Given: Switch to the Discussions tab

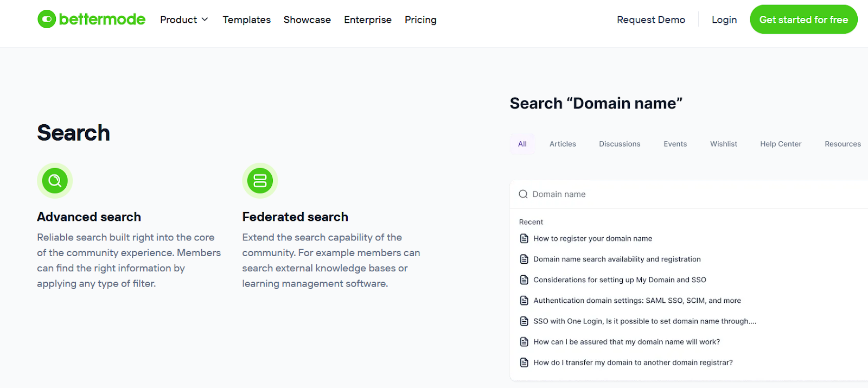Looking at the screenshot, I should point(620,144).
